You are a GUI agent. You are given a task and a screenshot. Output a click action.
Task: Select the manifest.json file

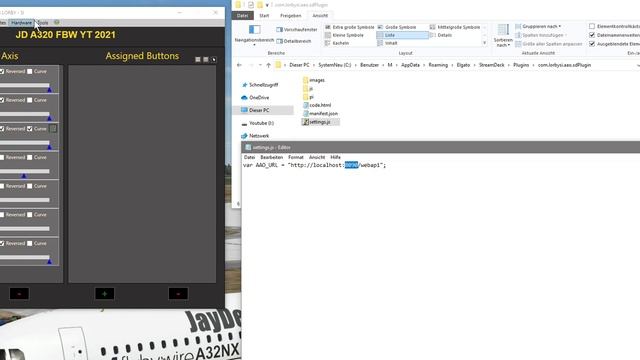[320, 113]
